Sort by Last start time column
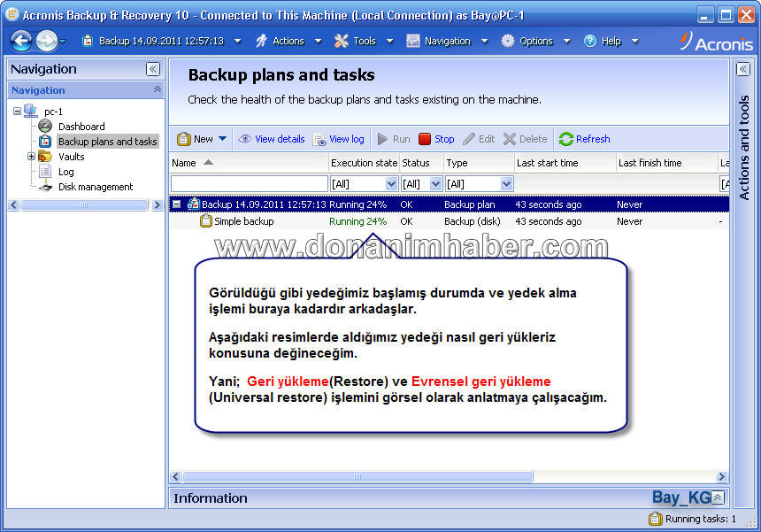 [565, 163]
